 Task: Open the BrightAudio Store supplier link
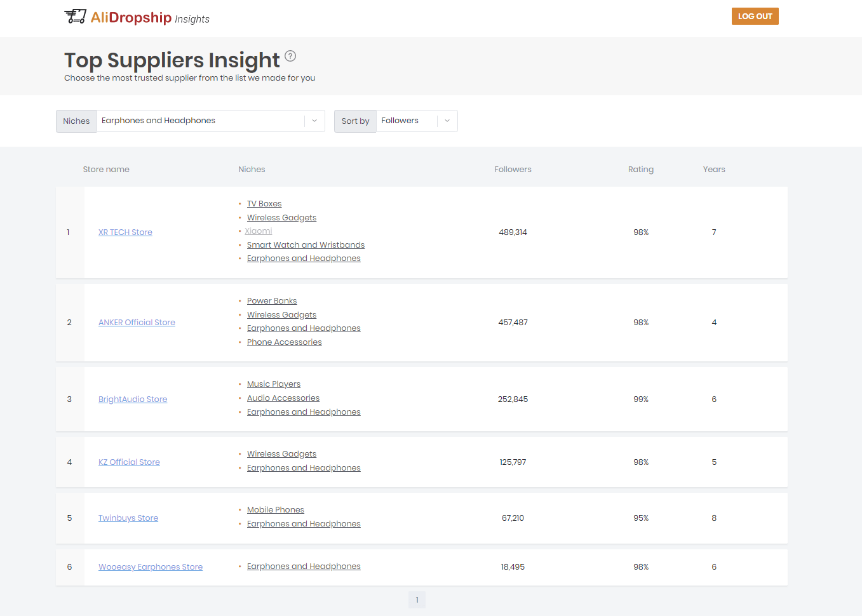(133, 399)
